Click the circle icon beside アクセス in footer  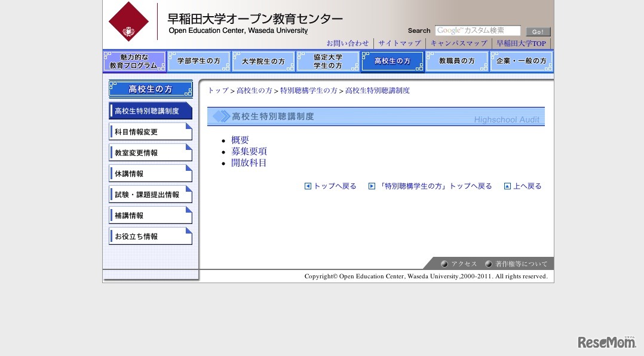tap(444, 263)
